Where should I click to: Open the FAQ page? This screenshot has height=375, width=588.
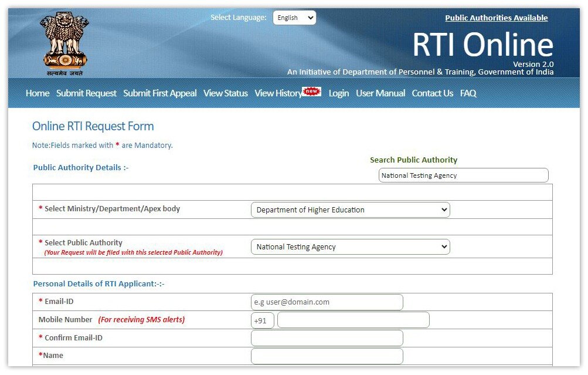pyautogui.click(x=468, y=93)
